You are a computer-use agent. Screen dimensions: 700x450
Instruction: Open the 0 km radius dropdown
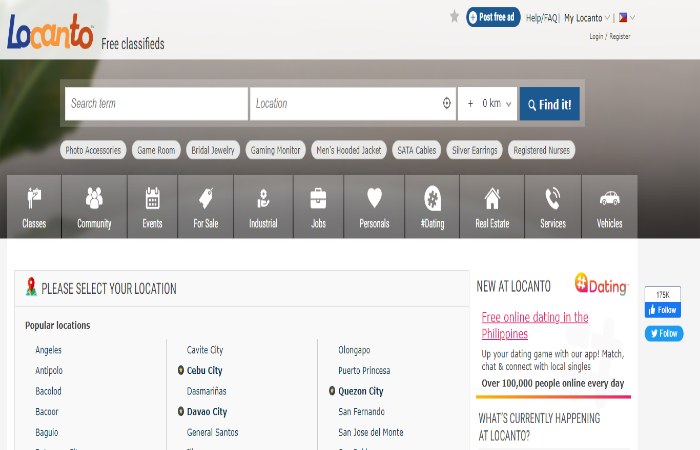(488, 104)
